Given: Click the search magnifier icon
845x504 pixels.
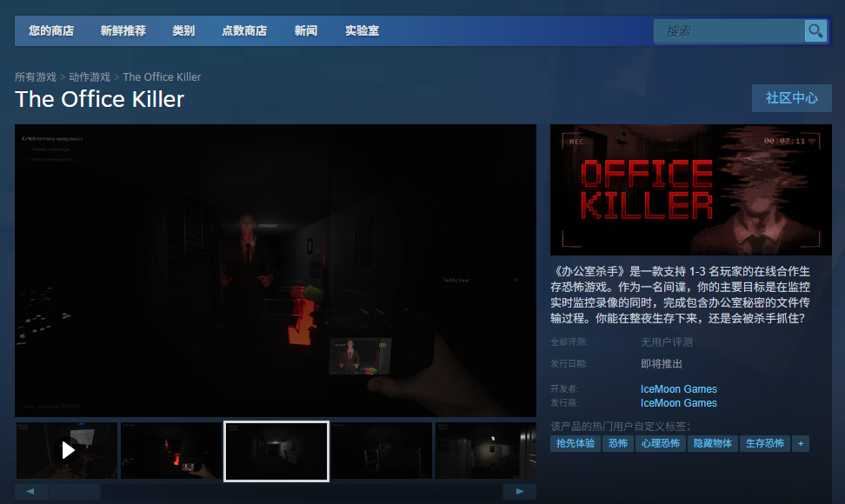Looking at the screenshot, I should [815, 30].
